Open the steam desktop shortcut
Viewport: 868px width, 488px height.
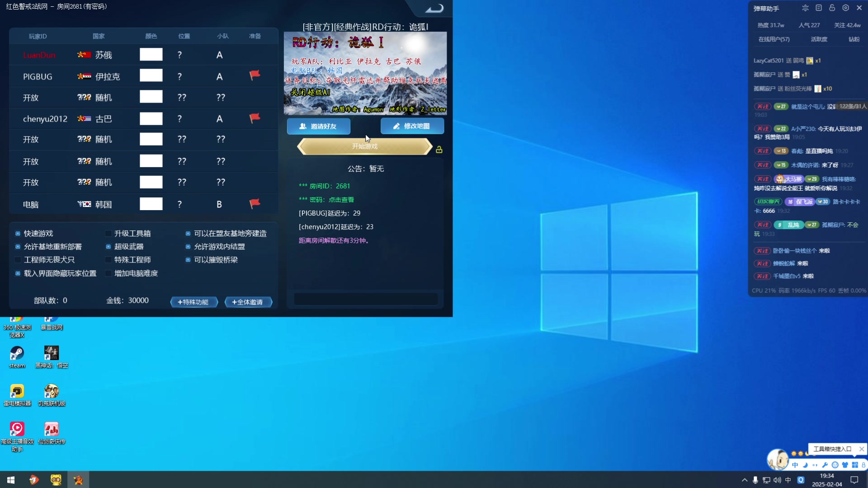pyautogui.click(x=17, y=357)
